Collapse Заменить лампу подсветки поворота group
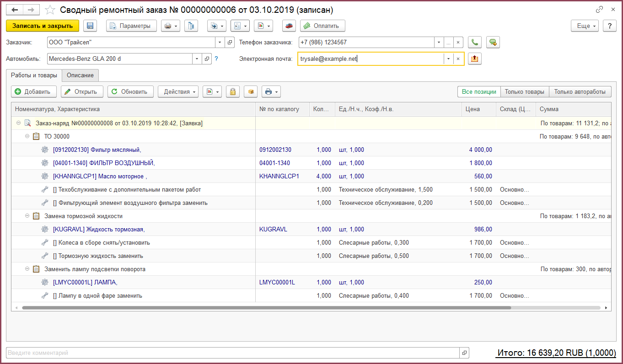The image size is (623, 364). coord(27,269)
